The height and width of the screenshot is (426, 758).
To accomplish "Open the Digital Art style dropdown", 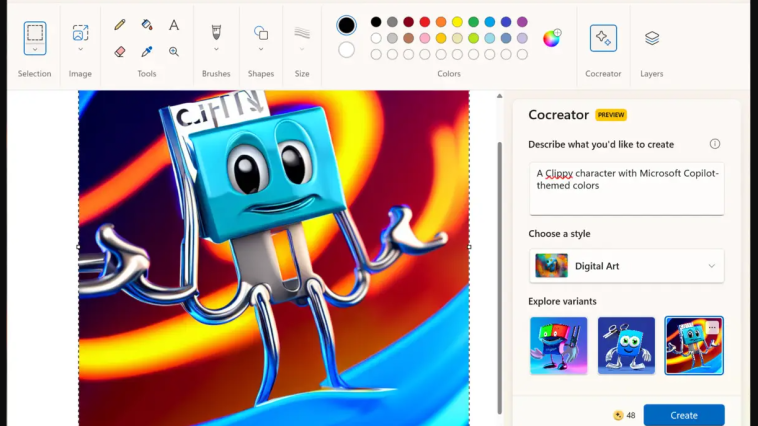I will (627, 266).
